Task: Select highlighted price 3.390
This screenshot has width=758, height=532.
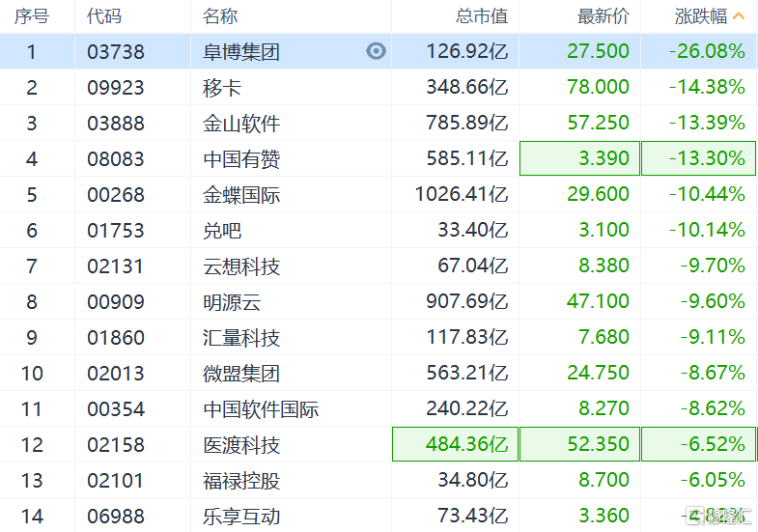Action: point(579,158)
